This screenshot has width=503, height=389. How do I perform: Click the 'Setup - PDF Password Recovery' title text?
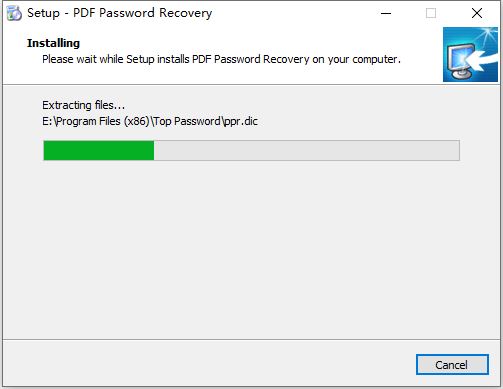pyautogui.click(x=119, y=13)
